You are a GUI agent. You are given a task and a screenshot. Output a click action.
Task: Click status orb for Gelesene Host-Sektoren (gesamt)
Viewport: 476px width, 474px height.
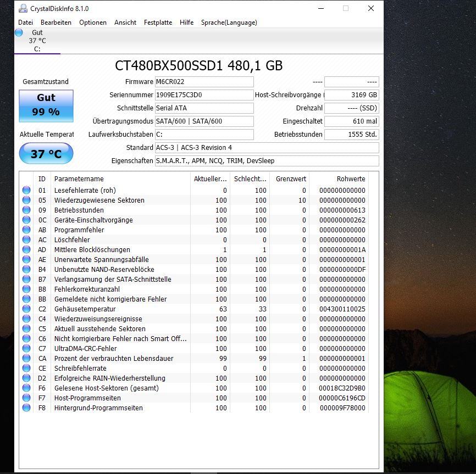pos(26,388)
